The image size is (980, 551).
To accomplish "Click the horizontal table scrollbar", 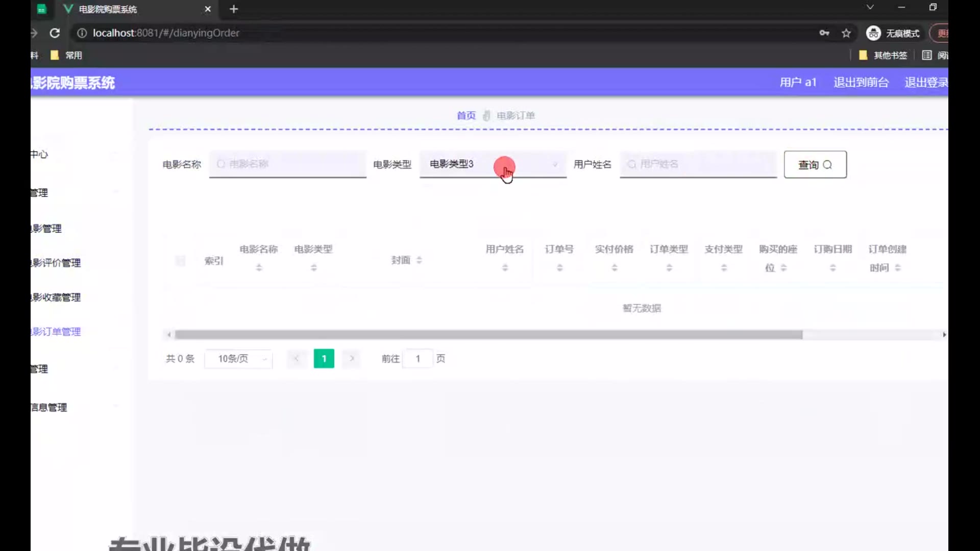I will [488, 335].
